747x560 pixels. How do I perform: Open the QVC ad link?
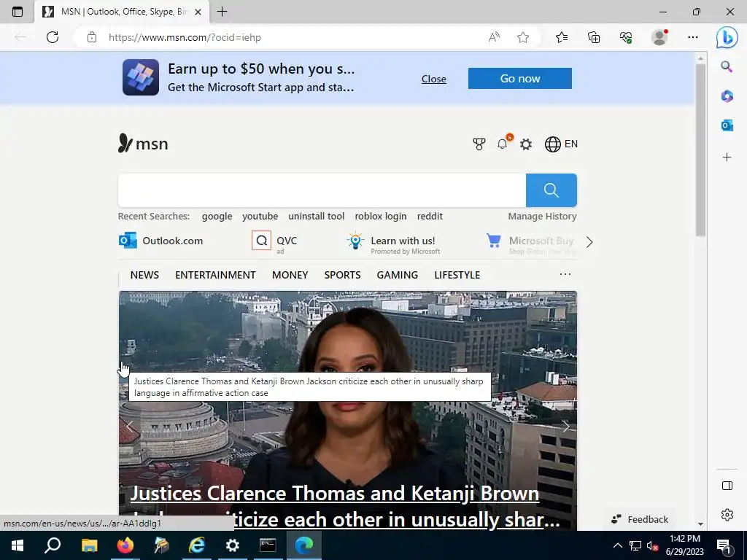pyautogui.click(x=274, y=241)
